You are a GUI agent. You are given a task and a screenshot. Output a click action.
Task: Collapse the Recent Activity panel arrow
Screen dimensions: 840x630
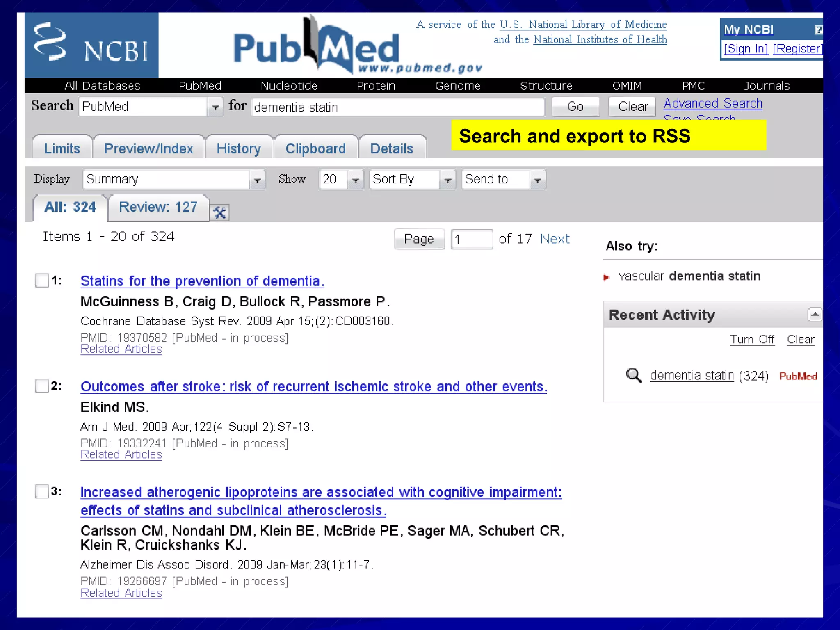point(815,315)
